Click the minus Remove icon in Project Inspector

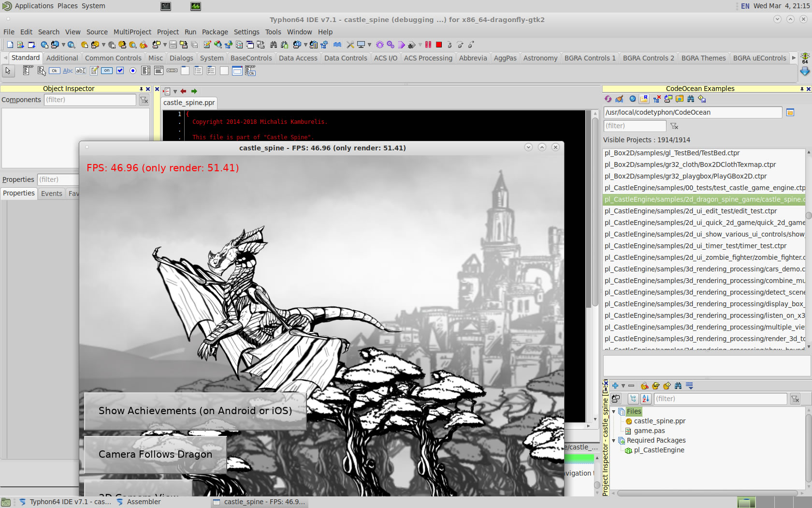(x=631, y=386)
